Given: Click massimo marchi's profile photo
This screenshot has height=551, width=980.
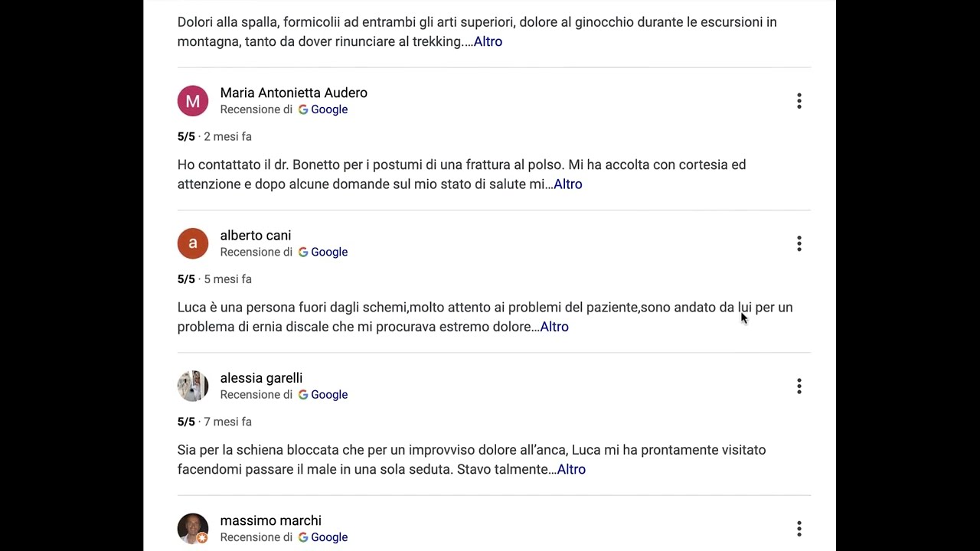Looking at the screenshot, I should click(x=193, y=529).
